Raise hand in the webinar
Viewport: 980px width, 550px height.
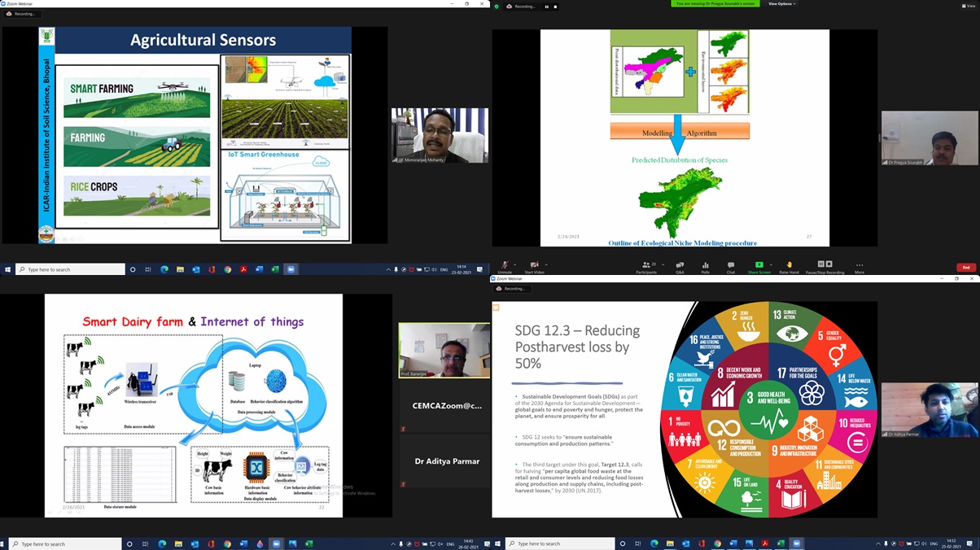(789, 265)
